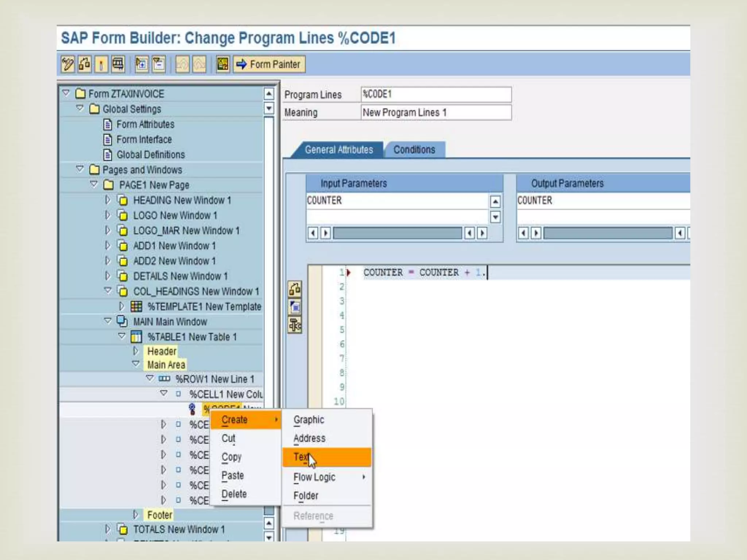Screen dimensions: 747x560
Task: Expand the HEADING New Window 1 node
Action: click(x=108, y=200)
